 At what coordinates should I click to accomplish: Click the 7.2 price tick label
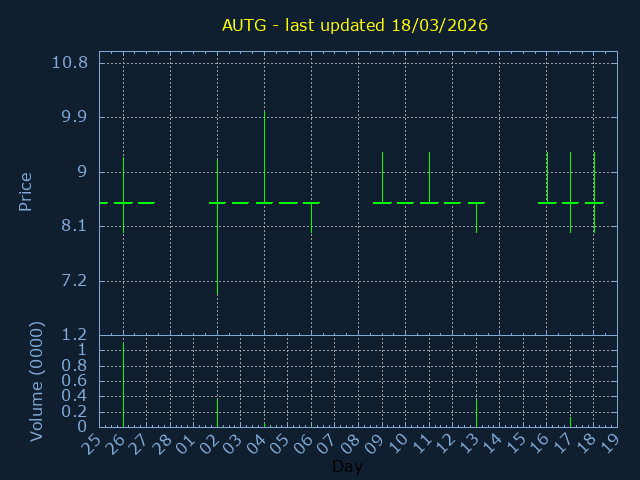(x=74, y=281)
